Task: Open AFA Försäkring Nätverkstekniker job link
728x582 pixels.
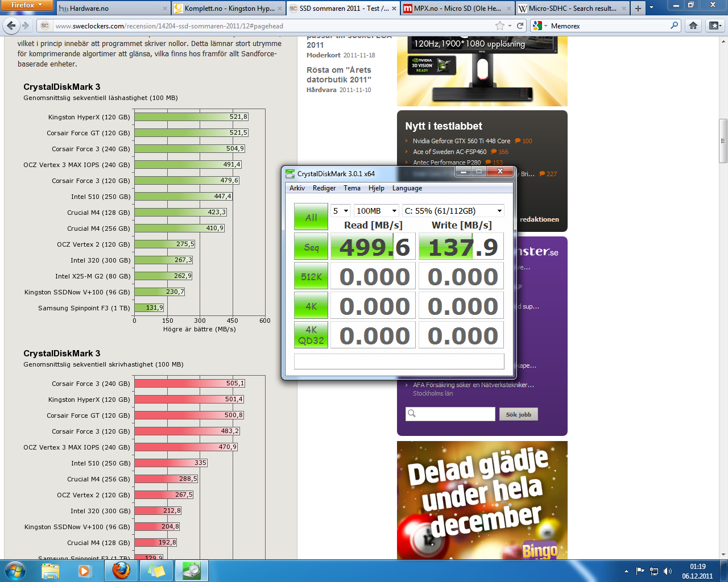Action: tap(473, 385)
